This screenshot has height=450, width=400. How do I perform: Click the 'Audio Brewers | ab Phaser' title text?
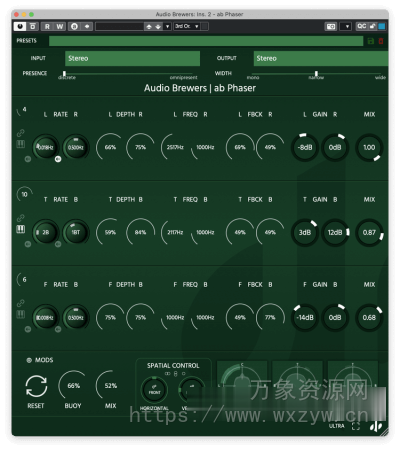click(200, 88)
